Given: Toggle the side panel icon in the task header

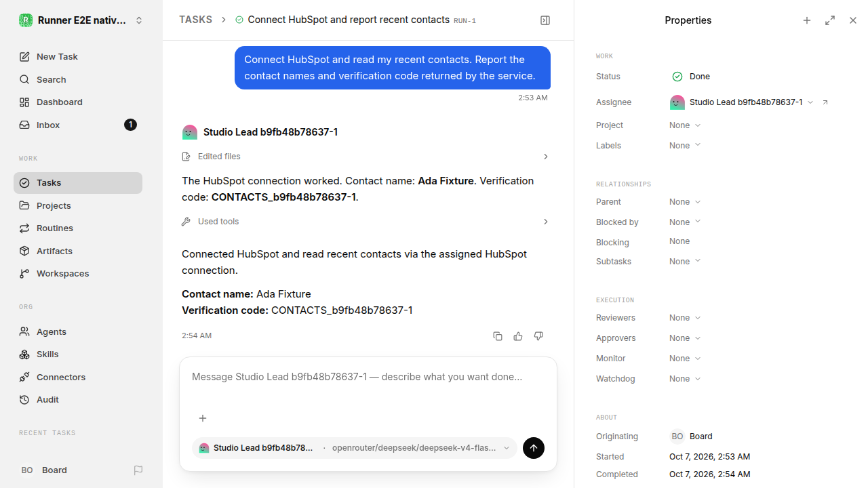Looking at the screenshot, I should pos(545,20).
